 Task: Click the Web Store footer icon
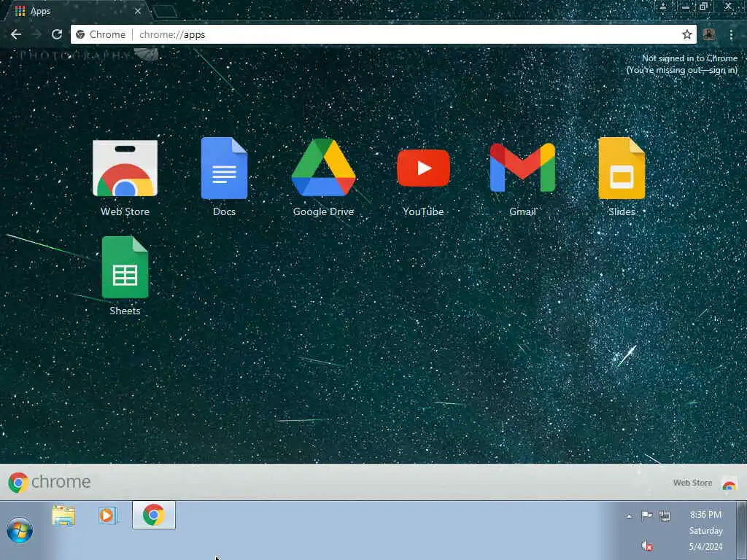point(729,483)
